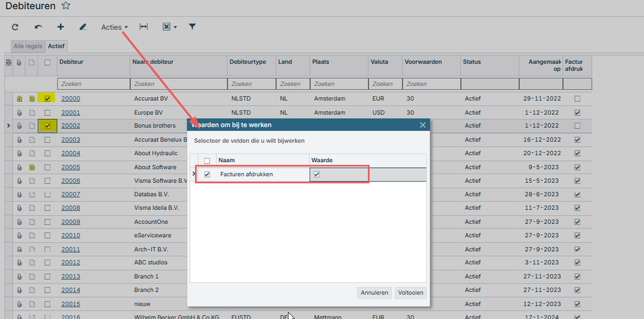This screenshot has width=644, height=319.
Task: Click the attachment icon on row 20000
Action: [x=19, y=99]
